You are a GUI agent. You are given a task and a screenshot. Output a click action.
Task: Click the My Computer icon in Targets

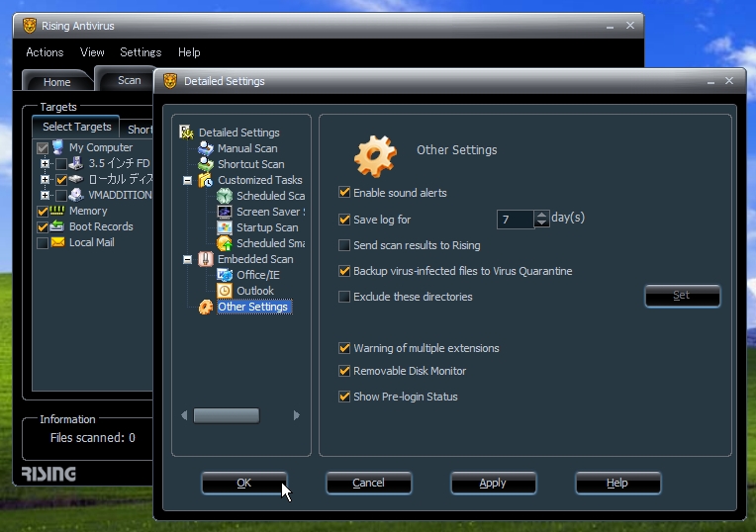(57, 147)
